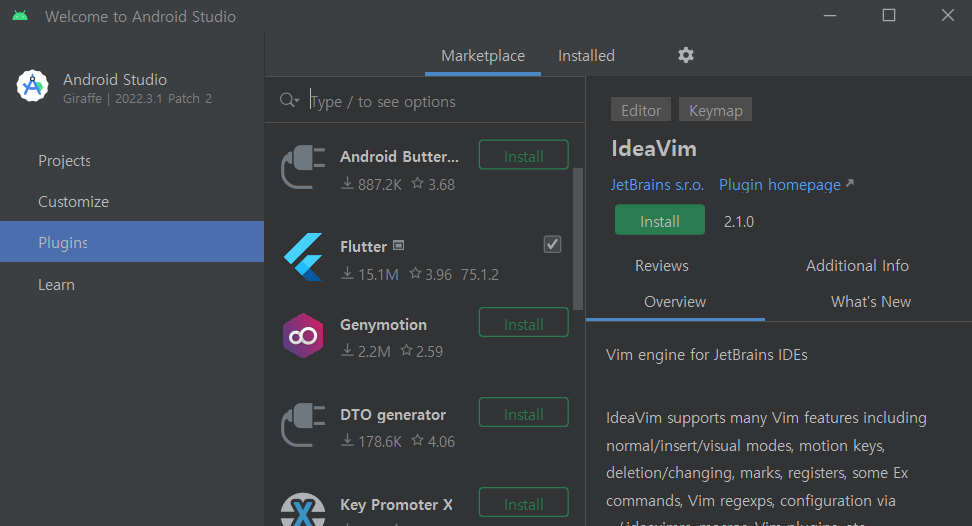
Task: Click the DTO generator 4.06 rating
Action: (x=433, y=441)
